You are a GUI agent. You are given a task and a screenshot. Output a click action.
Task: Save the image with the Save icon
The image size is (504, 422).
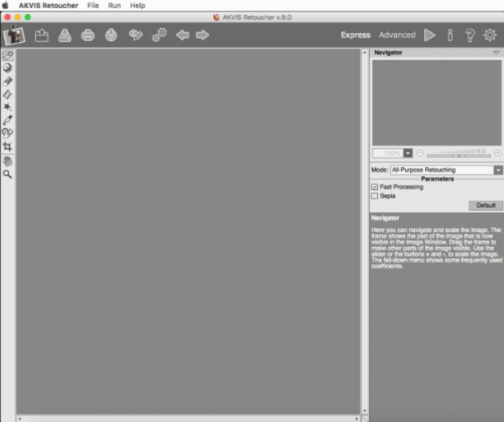tap(65, 35)
